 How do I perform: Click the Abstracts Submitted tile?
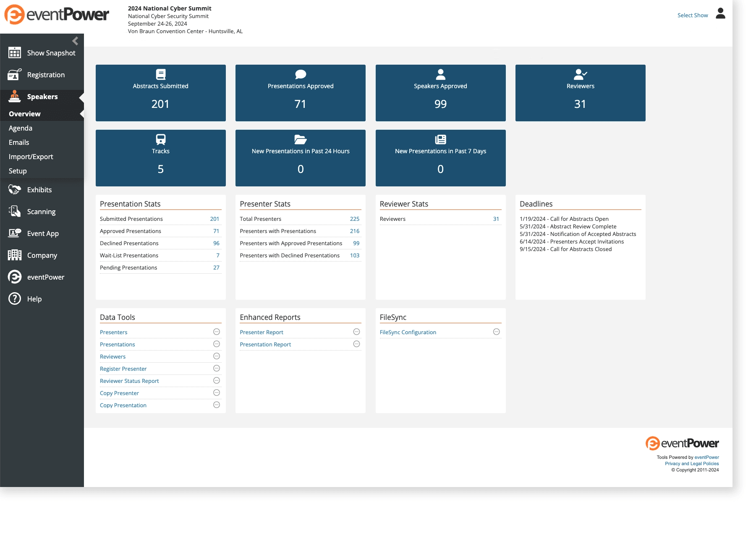[x=160, y=93]
